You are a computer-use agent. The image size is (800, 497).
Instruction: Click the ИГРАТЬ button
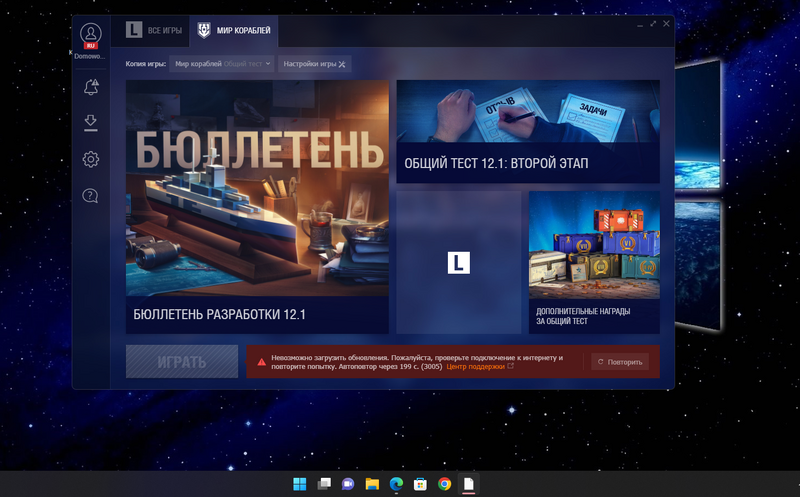[182, 362]
